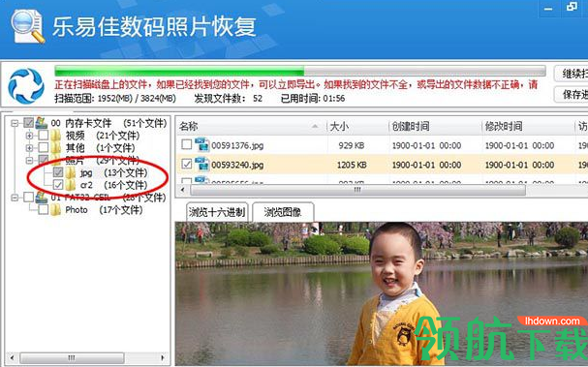This screenshot has height=367, width=588.
Task: Check the box for 00591376.jpg
Action: [x=186, y=144]
